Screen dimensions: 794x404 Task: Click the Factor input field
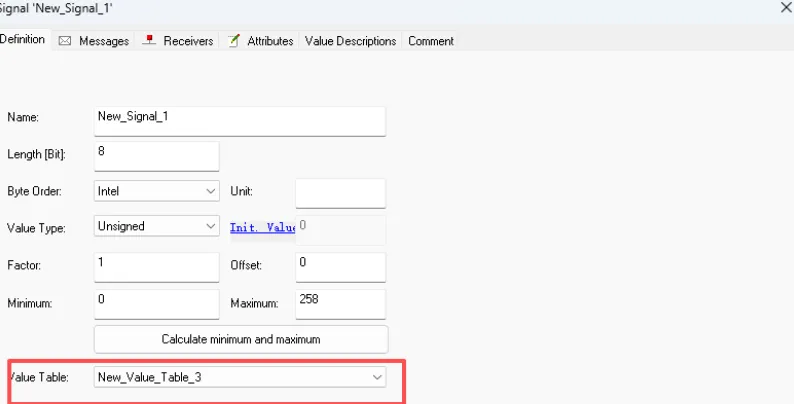156,266
